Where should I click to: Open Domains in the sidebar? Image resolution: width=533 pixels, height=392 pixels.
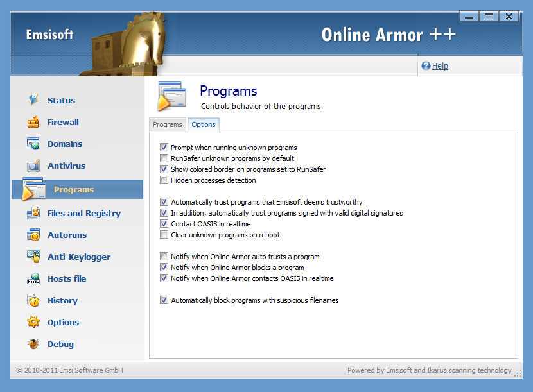point(65,144)
